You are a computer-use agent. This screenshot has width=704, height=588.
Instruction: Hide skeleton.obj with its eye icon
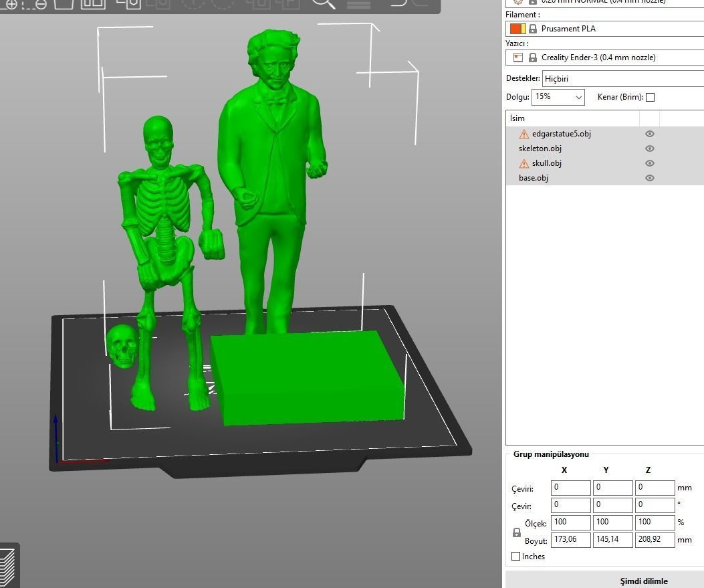tap(649, 149)
